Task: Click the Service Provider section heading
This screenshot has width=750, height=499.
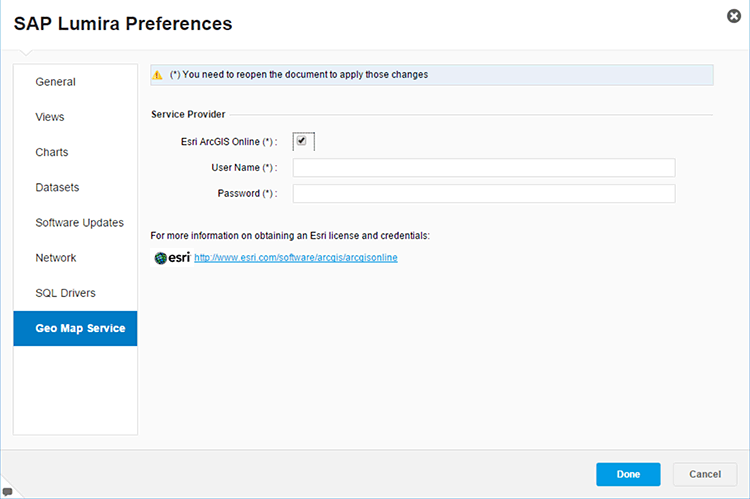Action: (188, 114)
